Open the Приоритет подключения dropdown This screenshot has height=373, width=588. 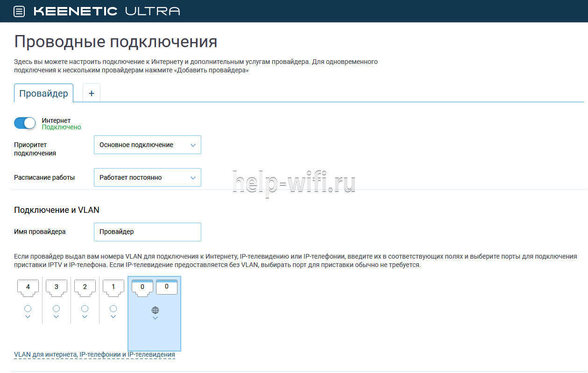tap(147, 145)
